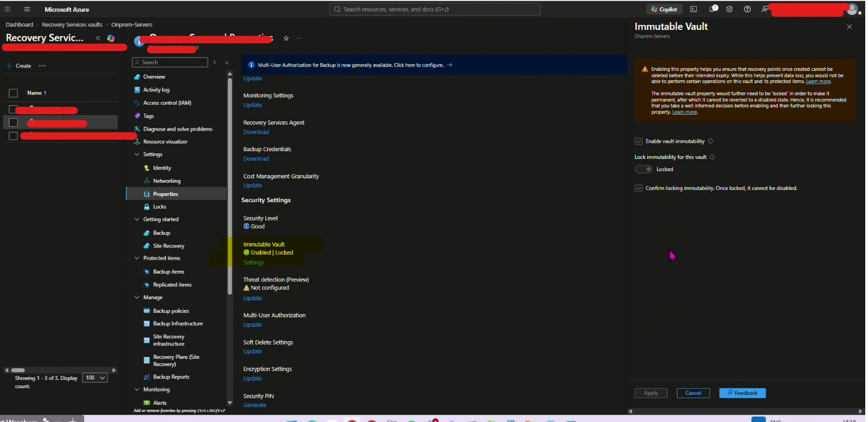868x422 pixels.
Task: Collapse the Recovery Services vaults list pane
Action: point(98,38)
